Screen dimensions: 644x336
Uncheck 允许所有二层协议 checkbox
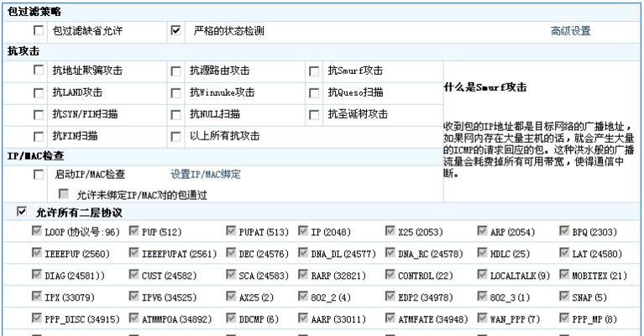pyautogui.click(x=21, y=212)
